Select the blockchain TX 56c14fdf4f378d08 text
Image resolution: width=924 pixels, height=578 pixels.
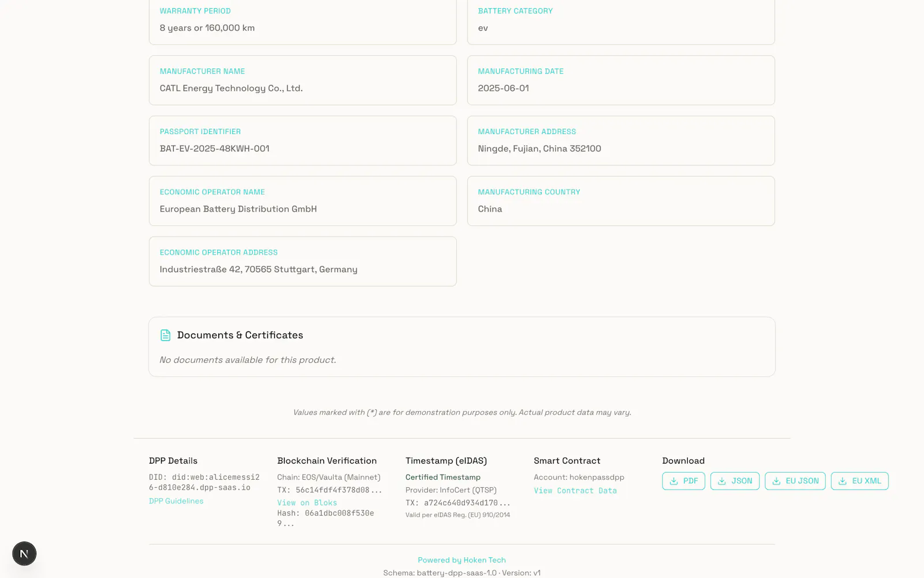point(330,490)
